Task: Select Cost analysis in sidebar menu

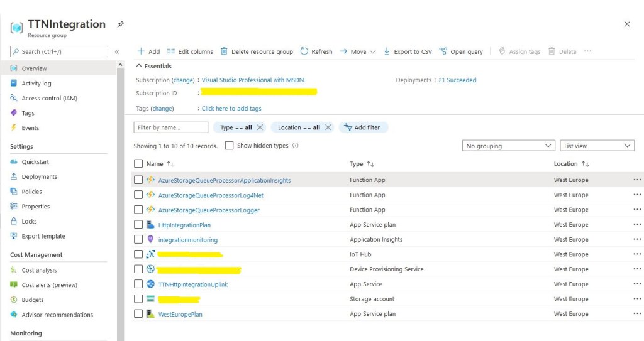Action: click(x=39, y=270)
